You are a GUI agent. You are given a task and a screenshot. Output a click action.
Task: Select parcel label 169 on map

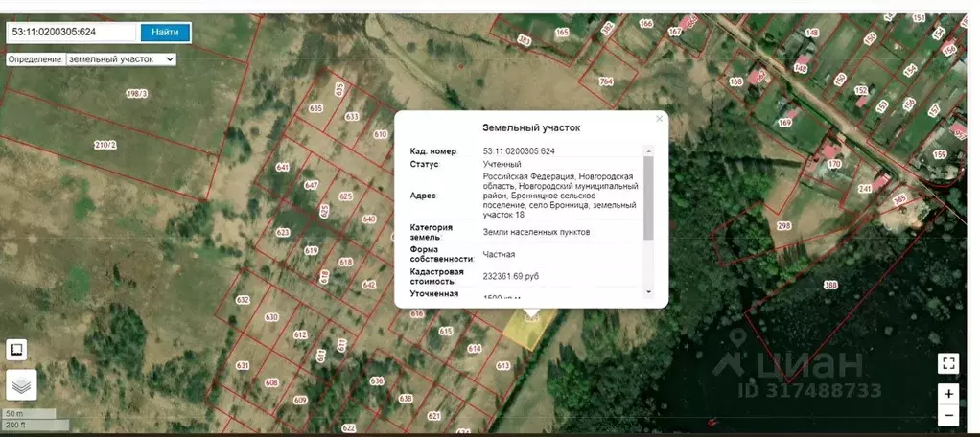[x=784, y=123]
